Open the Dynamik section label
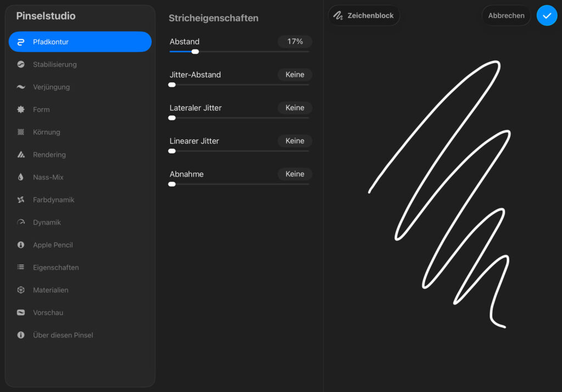The width and height of the screenshot is (562, 392). (47, 222)
